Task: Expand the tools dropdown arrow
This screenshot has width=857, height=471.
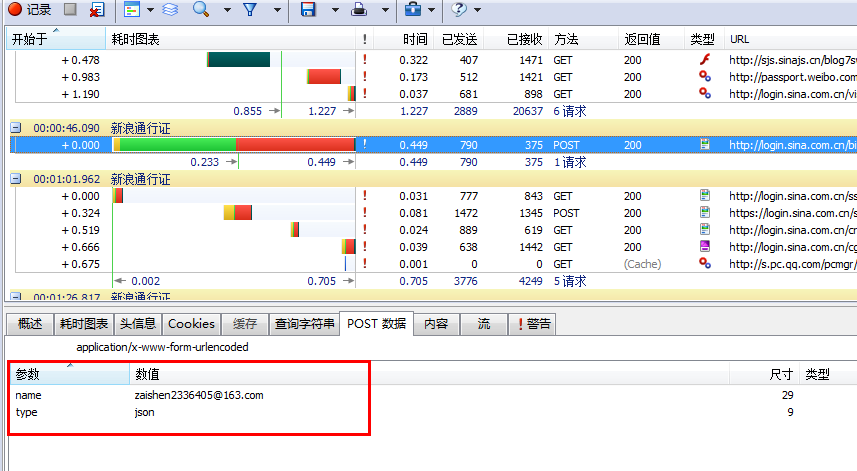Action: [431, 10]
